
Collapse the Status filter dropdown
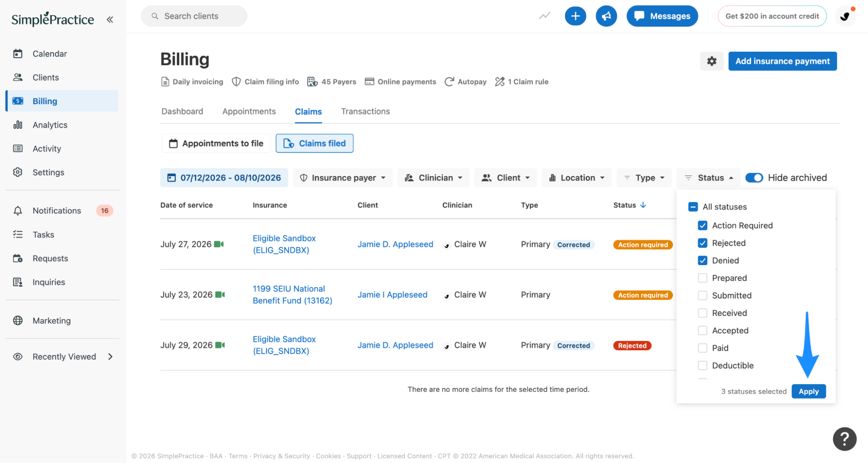[709, 177]
